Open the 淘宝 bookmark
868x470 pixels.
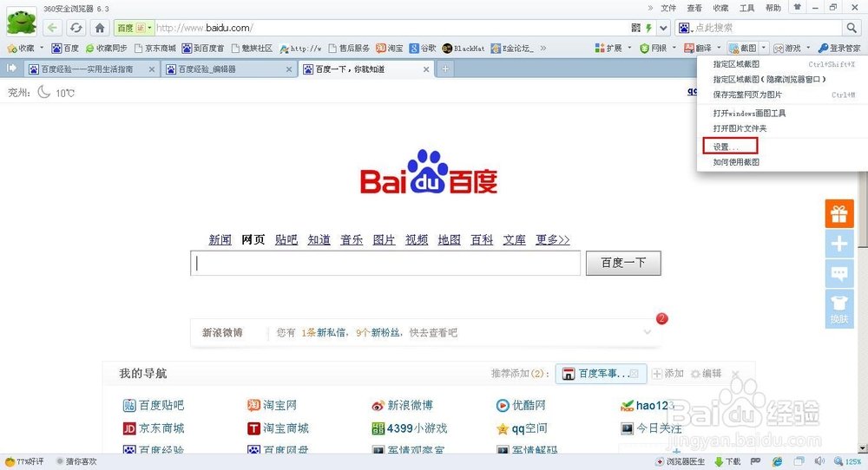point(390,48)
